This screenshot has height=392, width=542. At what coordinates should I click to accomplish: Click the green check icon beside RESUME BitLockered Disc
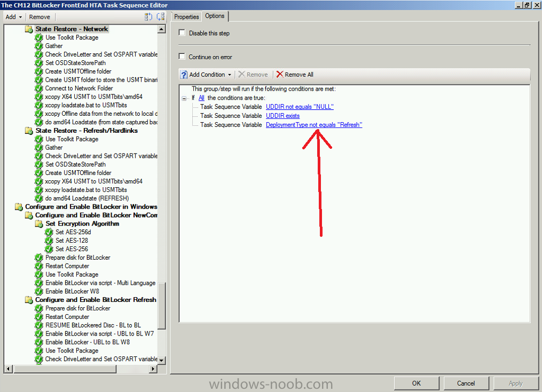tap(39, 325)
